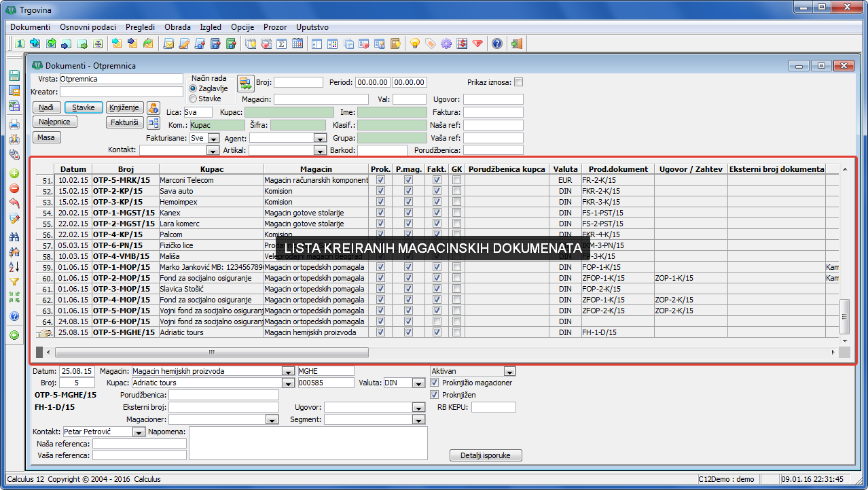This screenshot has height=490, width=868.
Task: Toggle Fakt. checkbox for OTP-6-MOP/15 row
Action: click(437, 321)
